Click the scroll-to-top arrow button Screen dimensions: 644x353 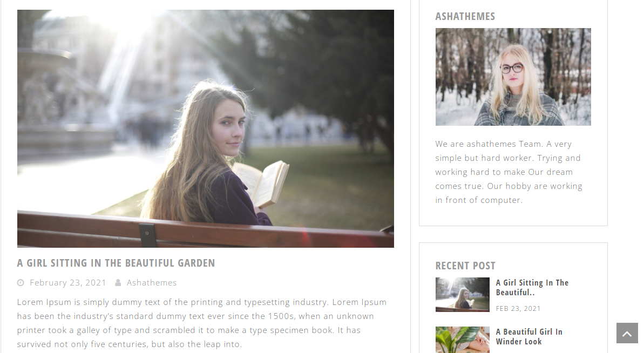[x=627, y=333]
